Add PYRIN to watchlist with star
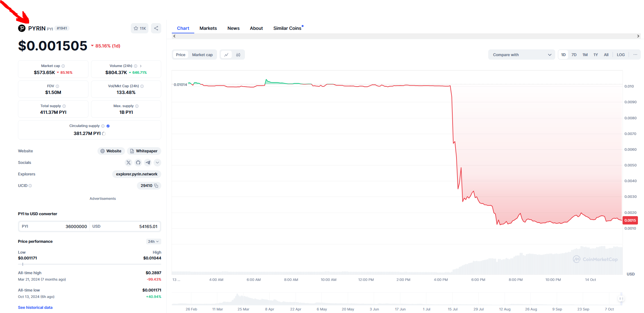The height and width of the screenshot is (313, 644). (139, 28)
